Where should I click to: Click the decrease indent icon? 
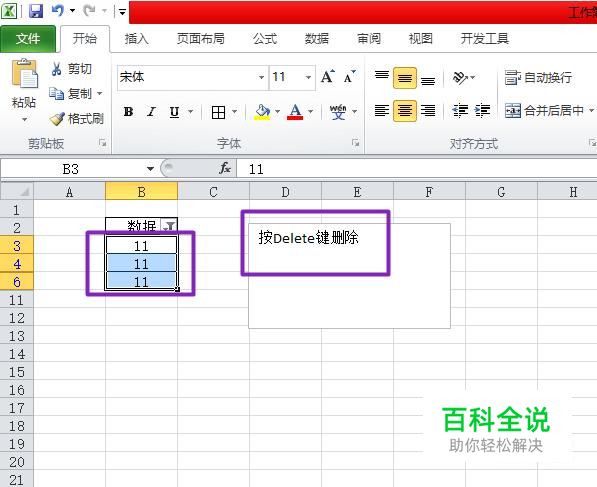pyautogui.click(x=460, y=111)
